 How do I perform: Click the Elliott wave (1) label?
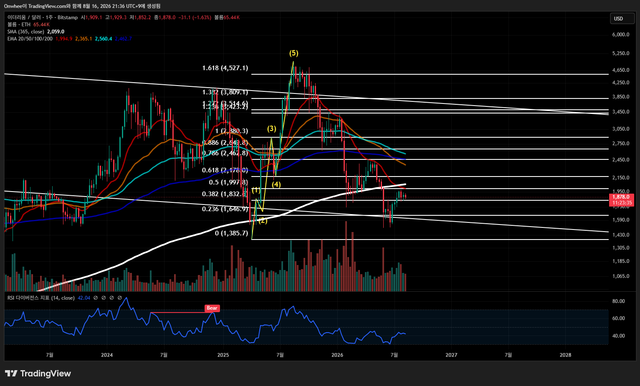tap(256, 190)
